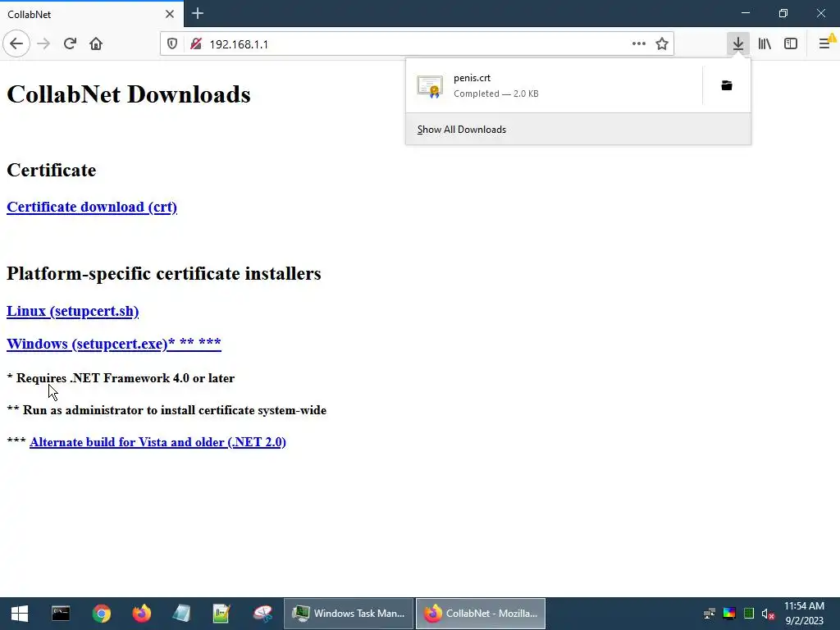Click the forward navigation arrow

pyautogui.click(x=43, y=44)
